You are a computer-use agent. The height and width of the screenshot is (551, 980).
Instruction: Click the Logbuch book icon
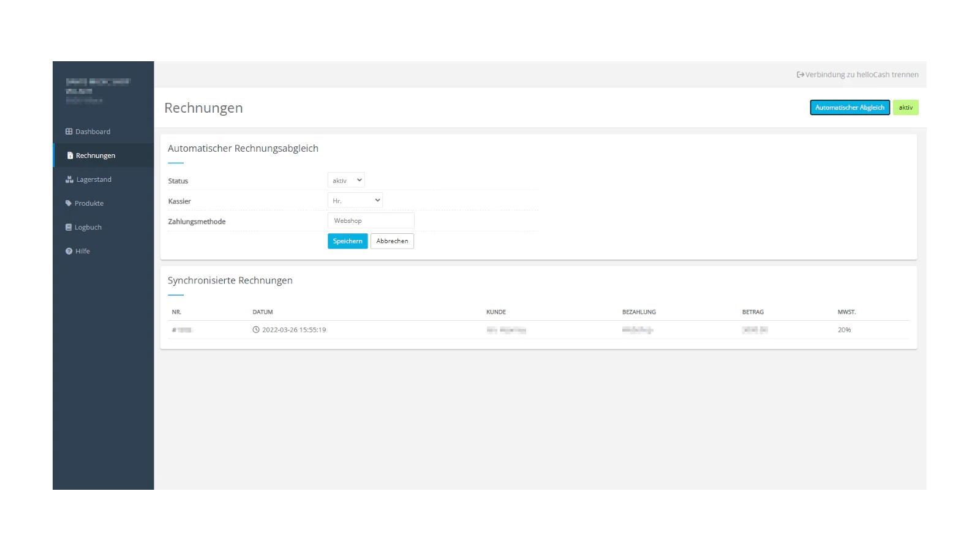[x=69, y=227]
